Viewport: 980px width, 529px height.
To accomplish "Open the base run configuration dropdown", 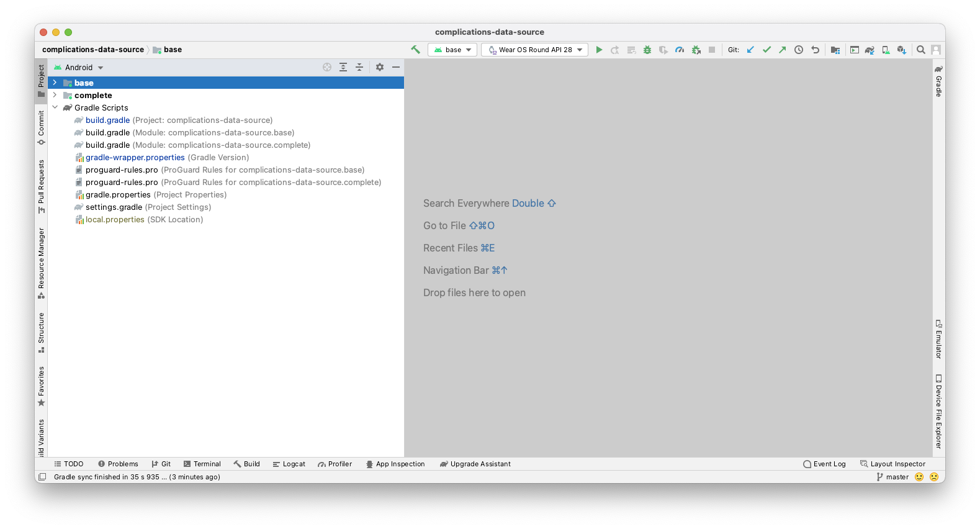I will [453, 50].
